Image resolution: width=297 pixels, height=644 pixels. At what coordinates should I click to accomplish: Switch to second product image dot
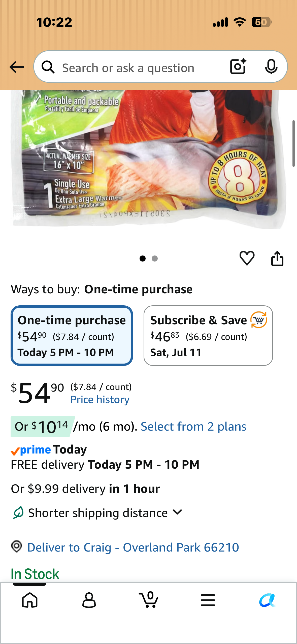point(155,259)
